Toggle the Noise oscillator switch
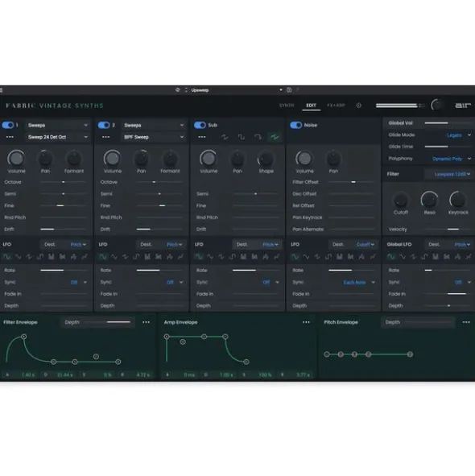475x476 pixels. click(296, 125)
